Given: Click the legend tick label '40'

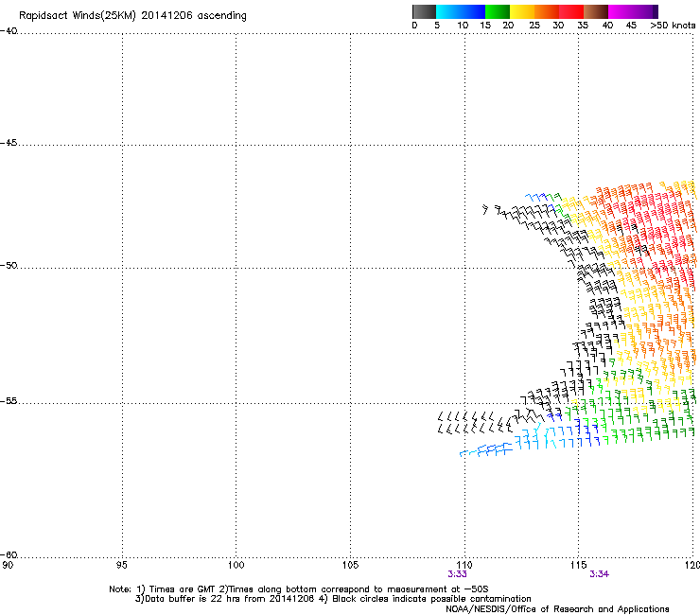Looking at the screenshot, I should click(x=607, y=26).
